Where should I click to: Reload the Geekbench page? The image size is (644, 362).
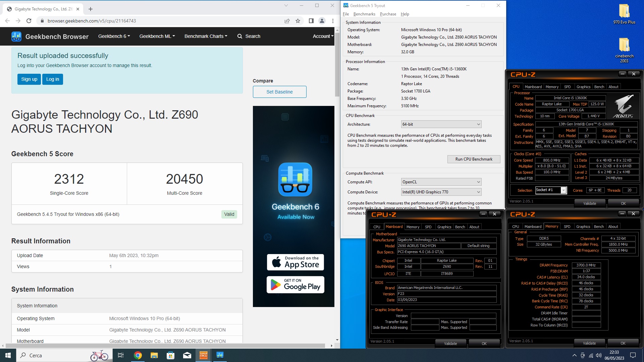click(x=29, y=21)
